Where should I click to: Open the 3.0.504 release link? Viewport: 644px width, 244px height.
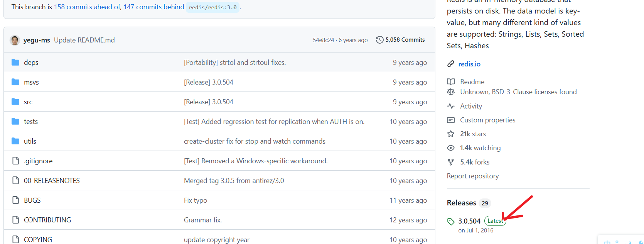point(469,221)
